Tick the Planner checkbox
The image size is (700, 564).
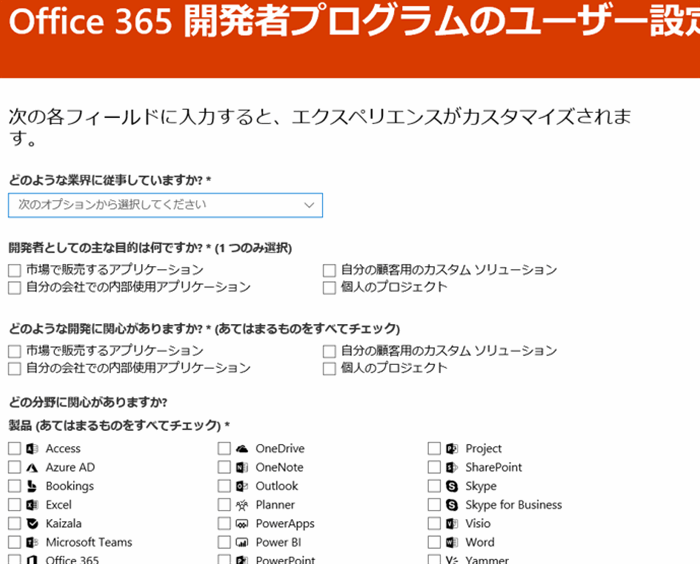pyautogui.click(x=224, y=505)
